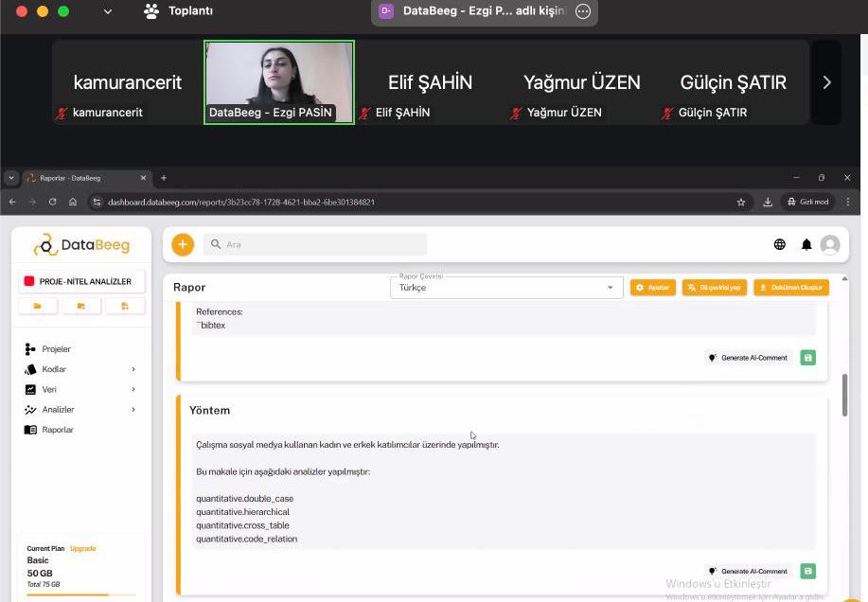Click the Doküman Oluştur button
The width and height of the screenshot is (868, 602).
(791, 288)
